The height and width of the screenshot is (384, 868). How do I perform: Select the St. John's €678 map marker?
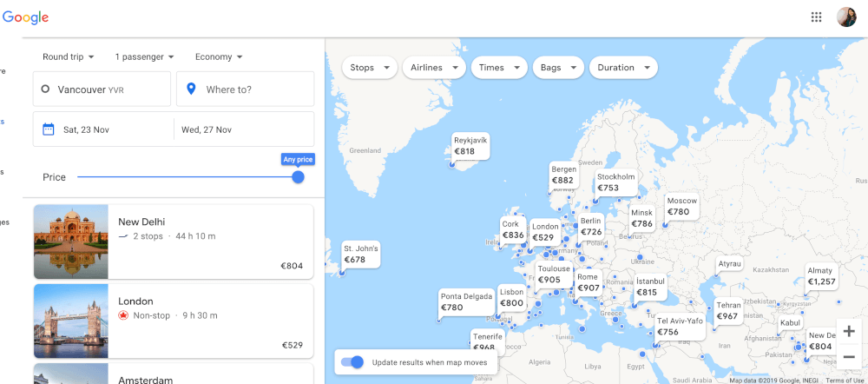click(x=361, y=254)
